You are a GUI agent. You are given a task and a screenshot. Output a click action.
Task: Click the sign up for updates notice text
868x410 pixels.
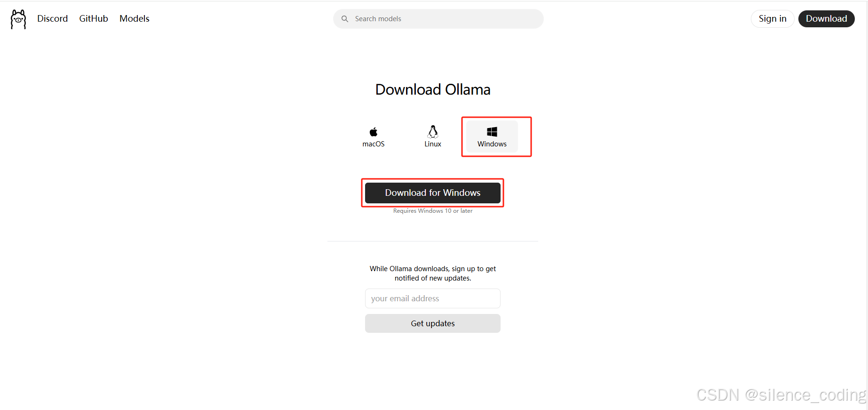[433, 273]
